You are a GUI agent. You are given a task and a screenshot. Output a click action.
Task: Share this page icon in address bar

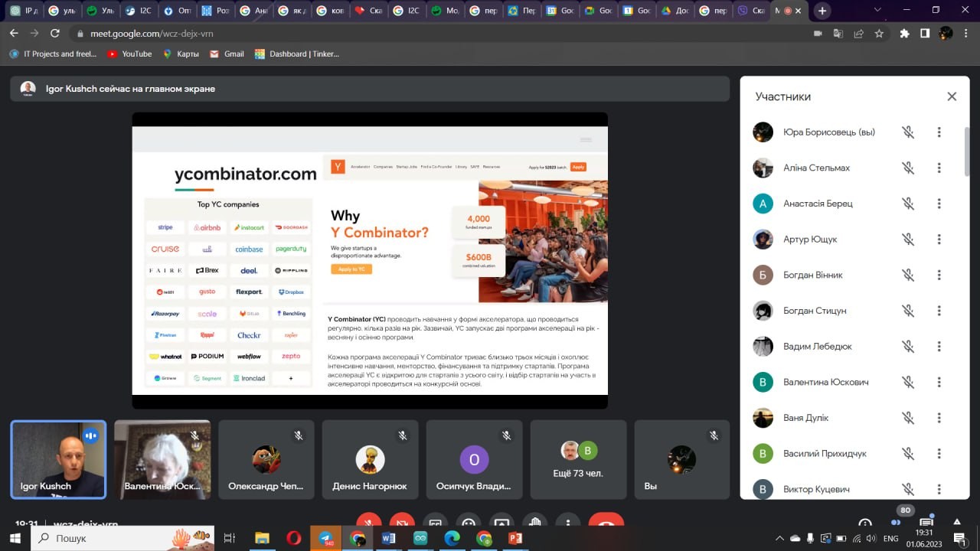[858, 34]
